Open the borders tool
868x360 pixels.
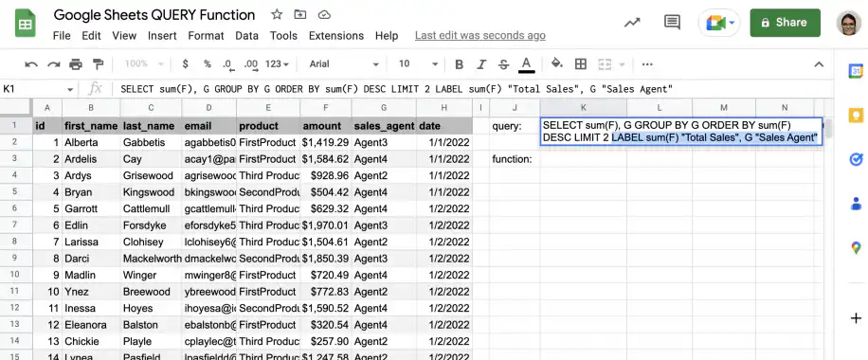click(581, 64)
